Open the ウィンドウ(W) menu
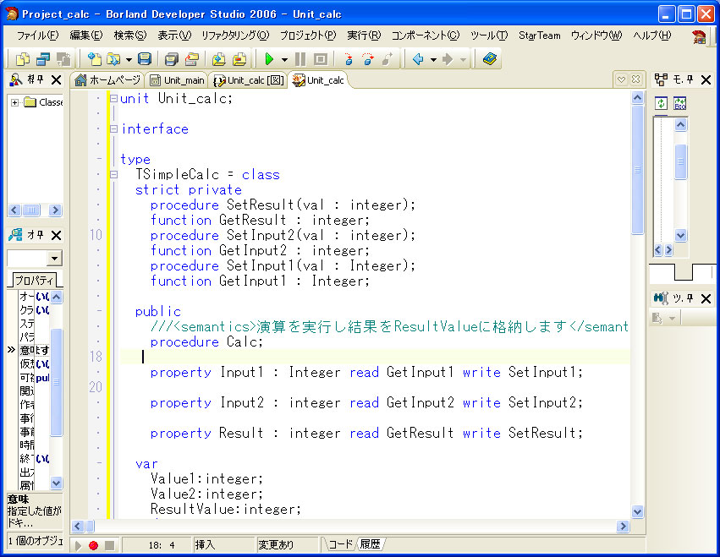Screen dimensions: 720x557 (596, 35)
